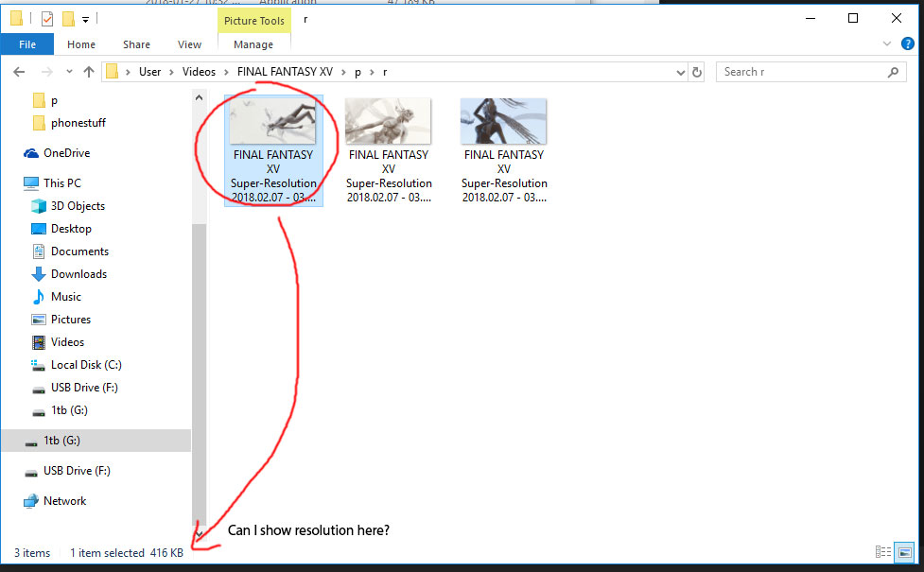Expand the chevron after FINAL FANTASY XV in breadcrumb
Screen dimensions: 924x572
click(x=343, y=72)
